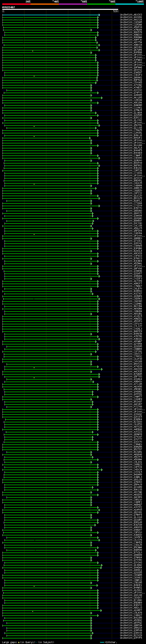Click the green ~80% identity color segment

coord(101,4)
